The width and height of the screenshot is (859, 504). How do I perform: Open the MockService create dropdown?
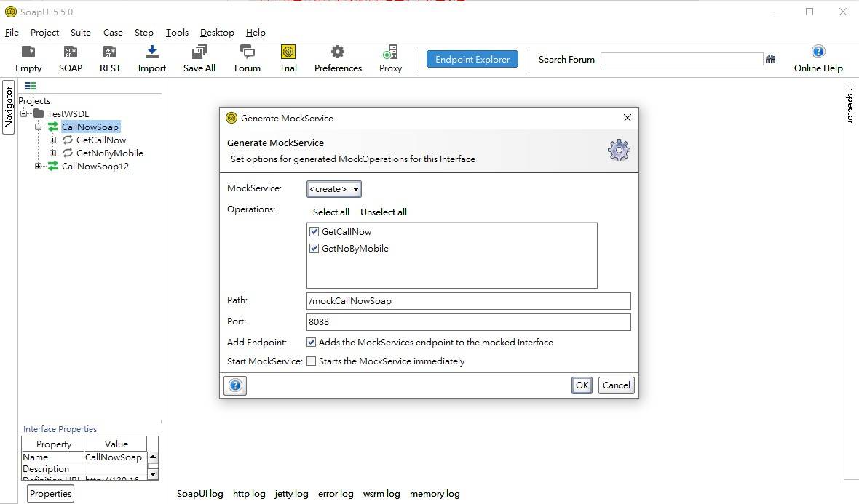[333, 189]
